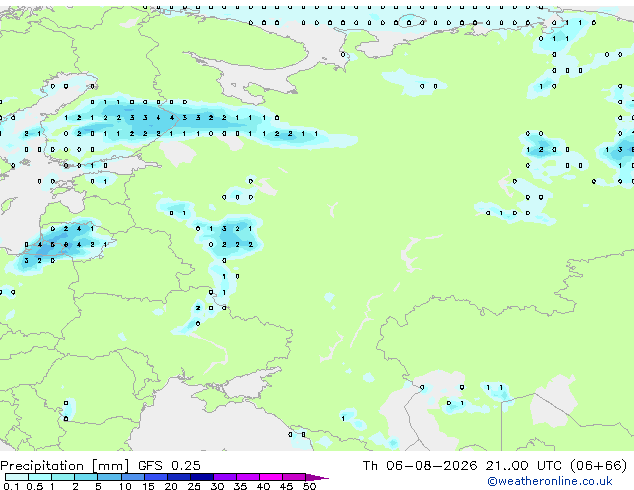The width and height of the screenshot is (634, 490).
Task: Click the 1–2 mm legend color box
Action: pyautogui.click(x=63, y=477)
